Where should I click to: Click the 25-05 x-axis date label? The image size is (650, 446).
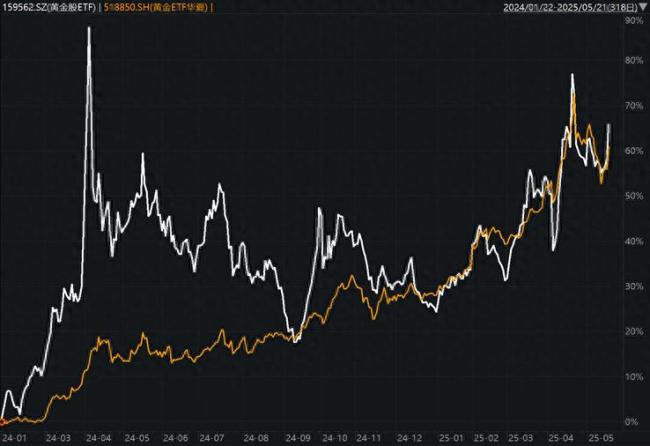[x=600, y=438]
